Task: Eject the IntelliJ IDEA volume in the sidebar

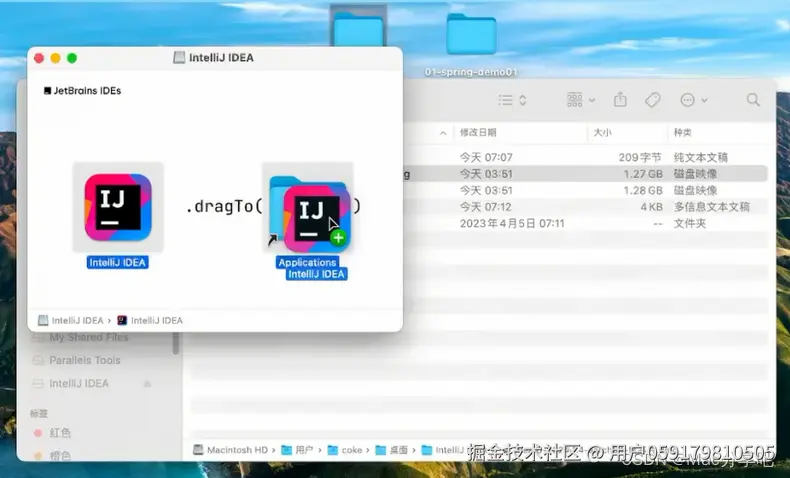Action: coord(147,384)
